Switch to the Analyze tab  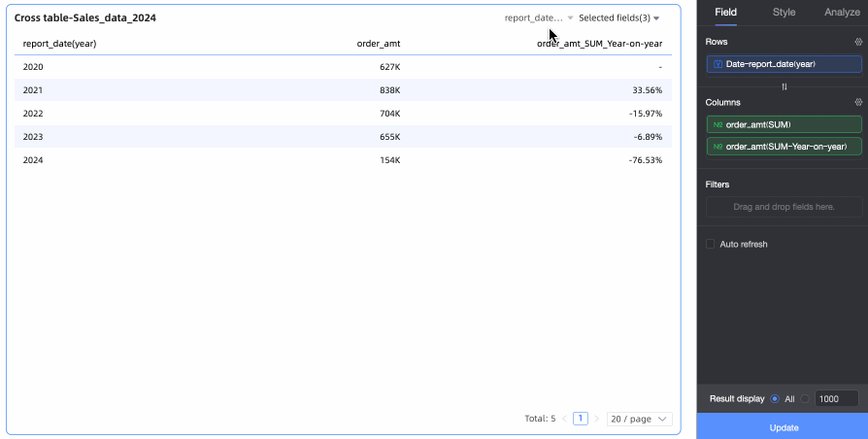pyautogui.click(x=842, y=13)
